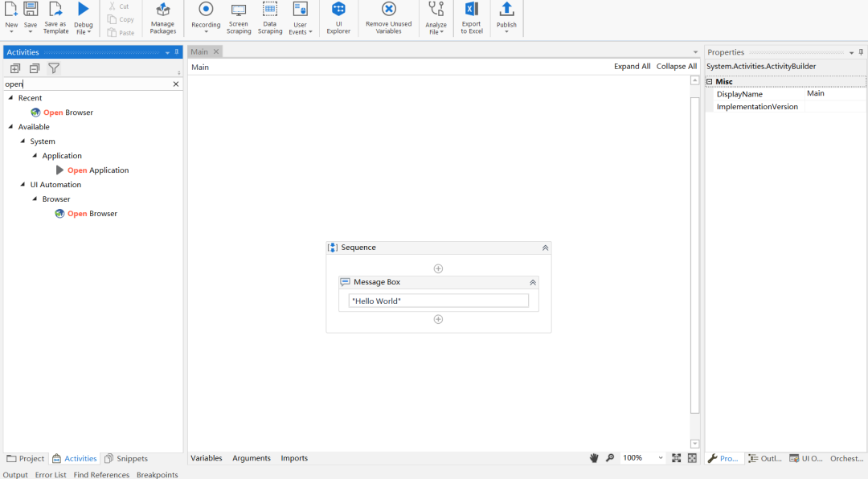Open the Error List panel
Viewport: 868px width, 479px height.
[x=51, y=474]
